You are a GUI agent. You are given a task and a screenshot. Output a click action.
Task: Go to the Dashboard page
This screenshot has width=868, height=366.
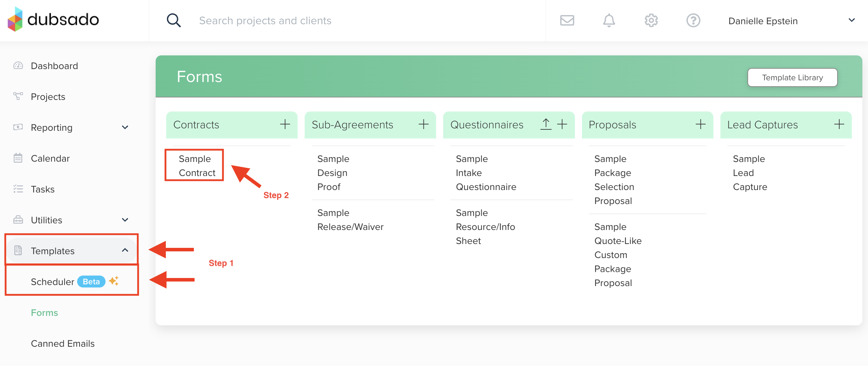[x=54, y=66]
